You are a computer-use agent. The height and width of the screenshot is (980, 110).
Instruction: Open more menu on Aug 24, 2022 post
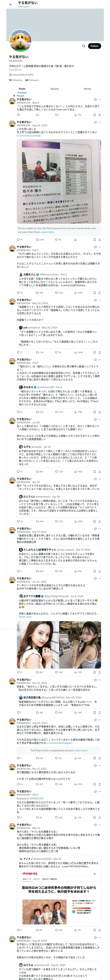click(99, 122)
